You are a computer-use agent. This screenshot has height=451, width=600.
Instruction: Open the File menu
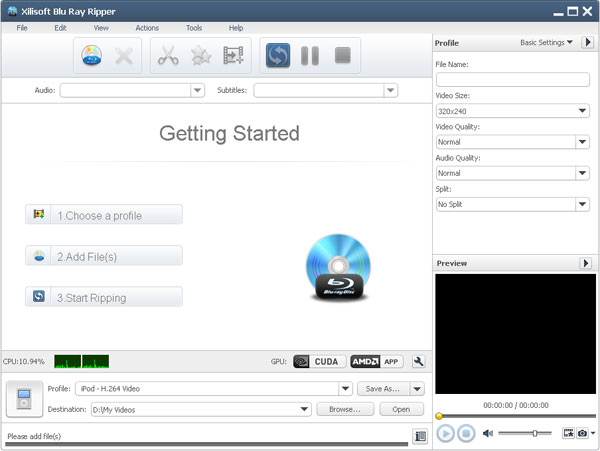click(22, 28)
